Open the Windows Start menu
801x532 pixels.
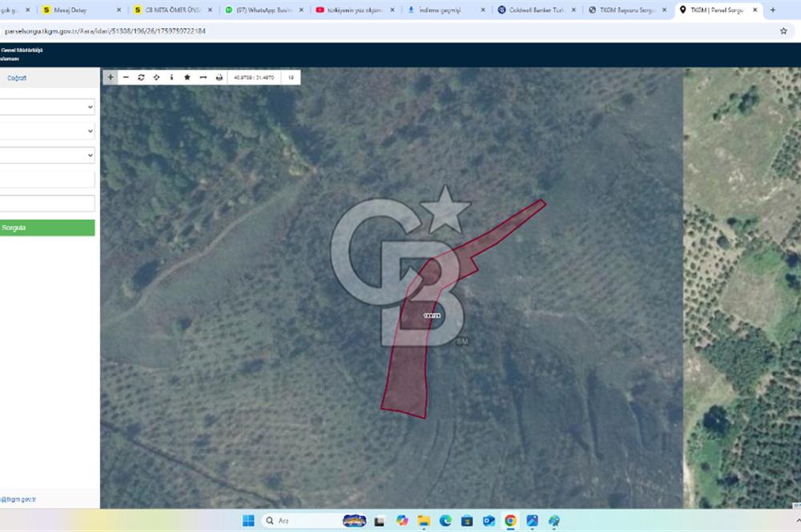click(x=248, y=521)
